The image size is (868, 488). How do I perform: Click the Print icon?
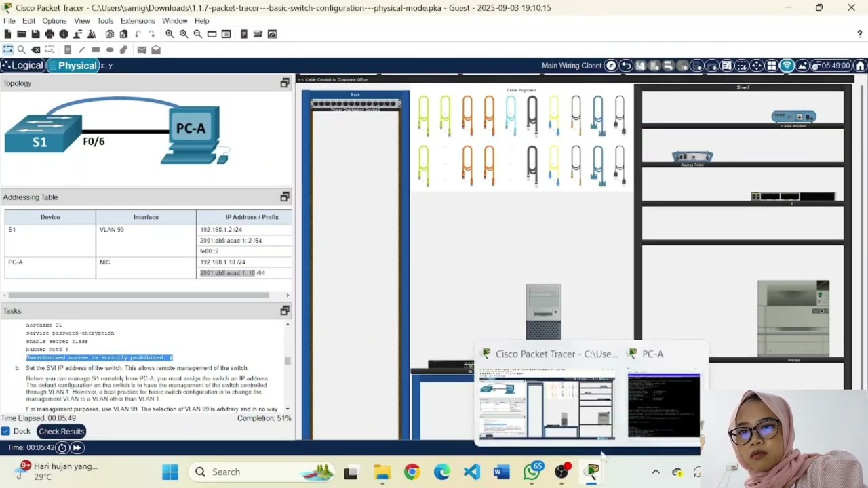tap(50, 34)
